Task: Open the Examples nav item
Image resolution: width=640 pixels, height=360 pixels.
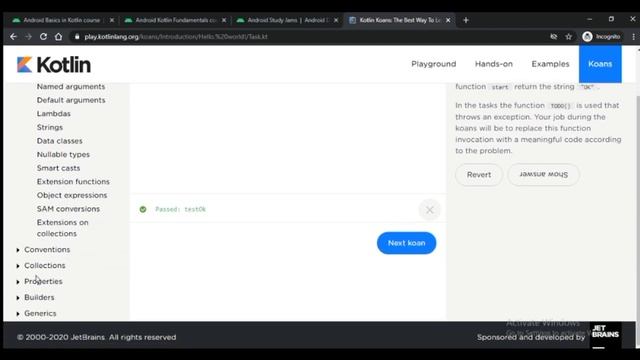Action: 550,64
